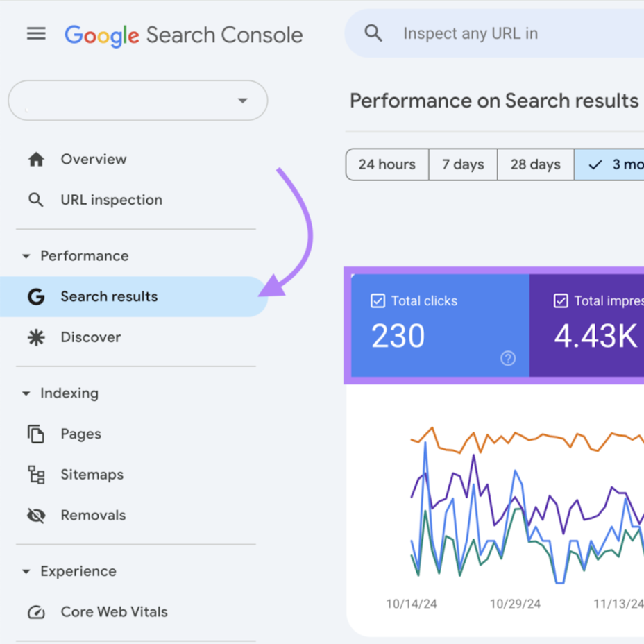Uncheck the Total clicks checkbox

click(378, 300)
